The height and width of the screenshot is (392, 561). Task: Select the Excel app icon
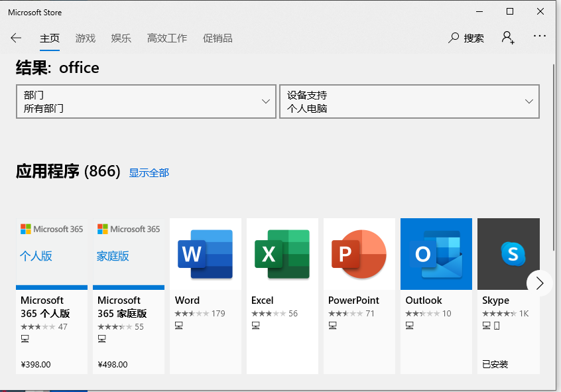[x=282, y=254]
